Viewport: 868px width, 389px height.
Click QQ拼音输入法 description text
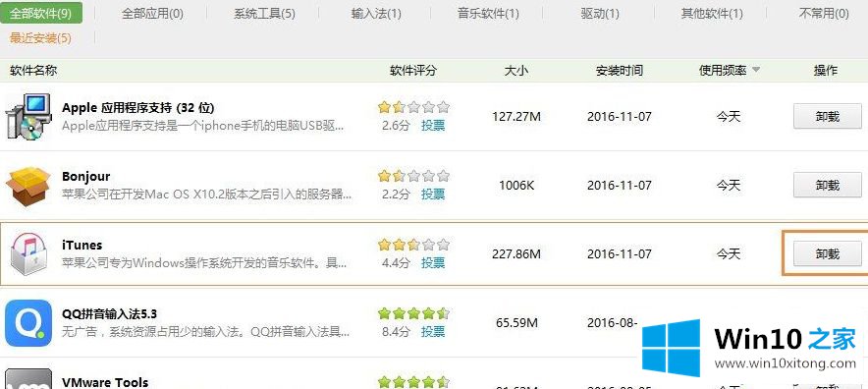[x=205, y=332]
